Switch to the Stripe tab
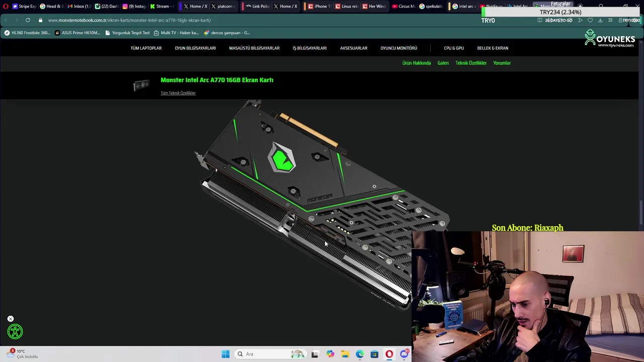Viewport: 644px width, 362px height. tap(24, 6)
